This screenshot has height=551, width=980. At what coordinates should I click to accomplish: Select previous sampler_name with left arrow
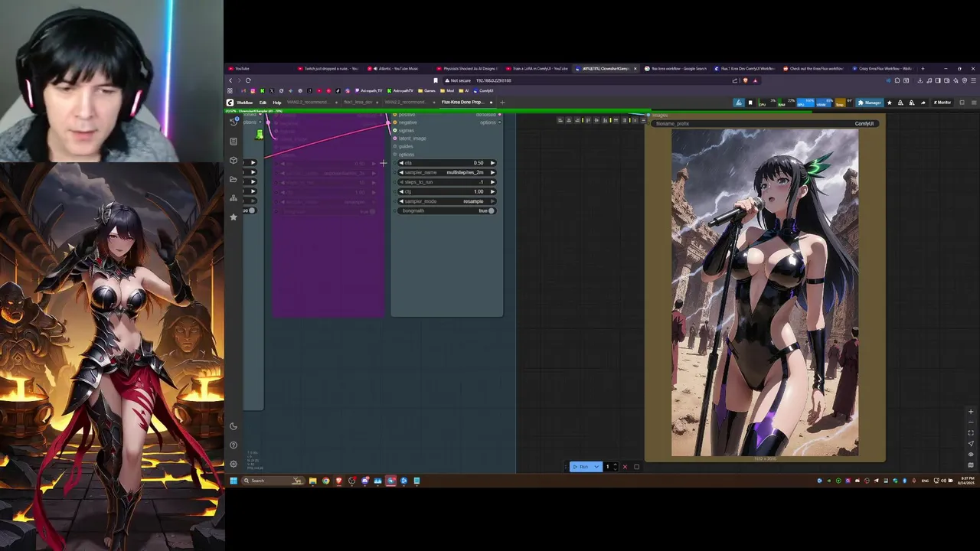(401, 172)
